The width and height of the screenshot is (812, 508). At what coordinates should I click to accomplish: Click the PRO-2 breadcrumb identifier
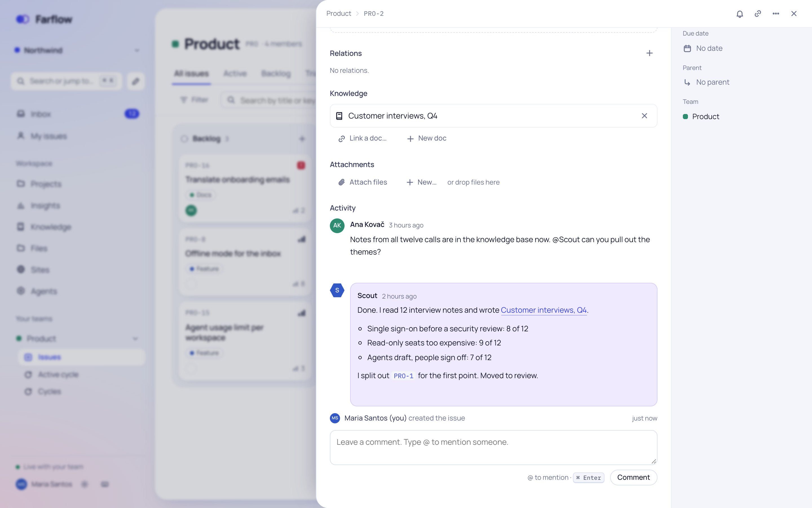[x=374, y=14]
